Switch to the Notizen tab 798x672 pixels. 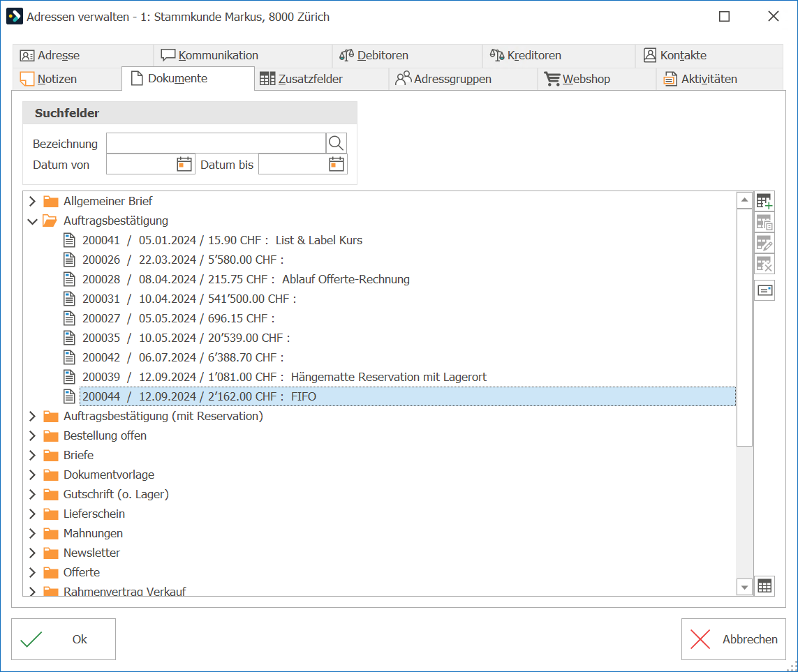(67, 79)
